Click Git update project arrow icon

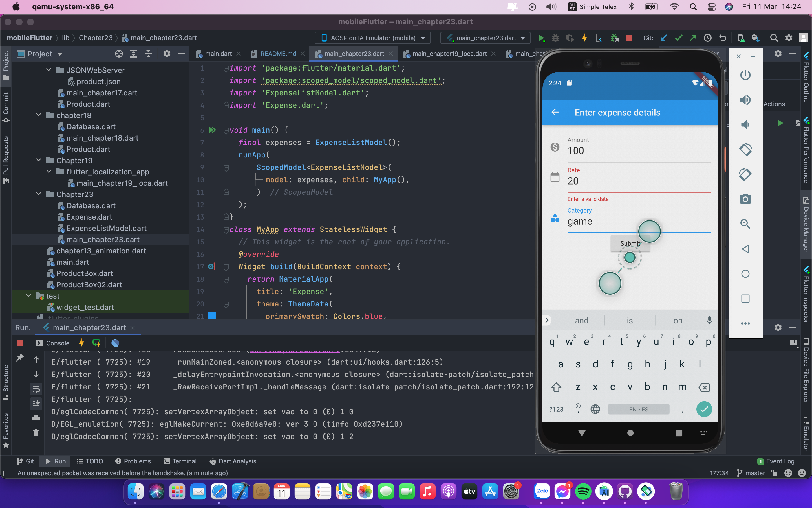click(663, 38)
